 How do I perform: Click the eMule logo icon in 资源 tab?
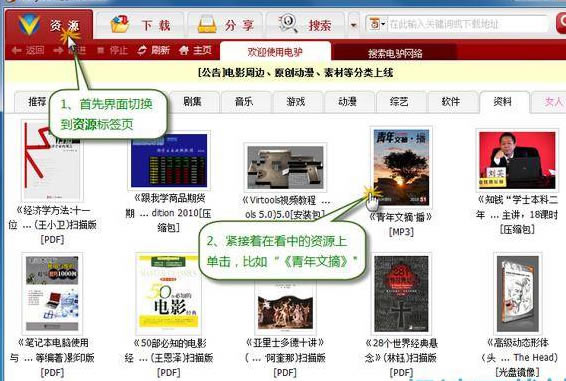[x=29, y=24]
